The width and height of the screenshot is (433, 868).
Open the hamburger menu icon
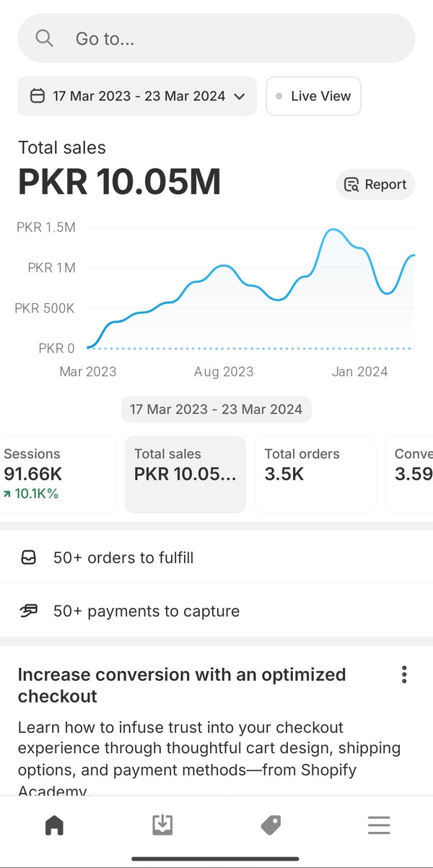379,825
